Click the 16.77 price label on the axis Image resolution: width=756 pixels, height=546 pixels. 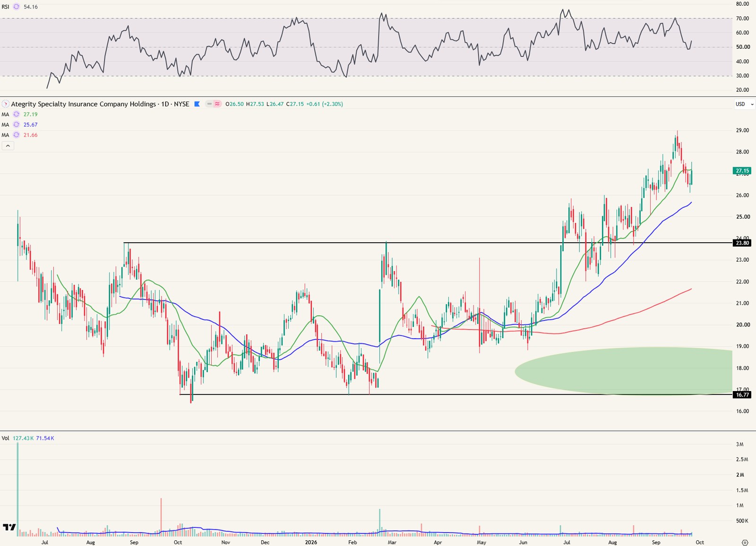742,395
